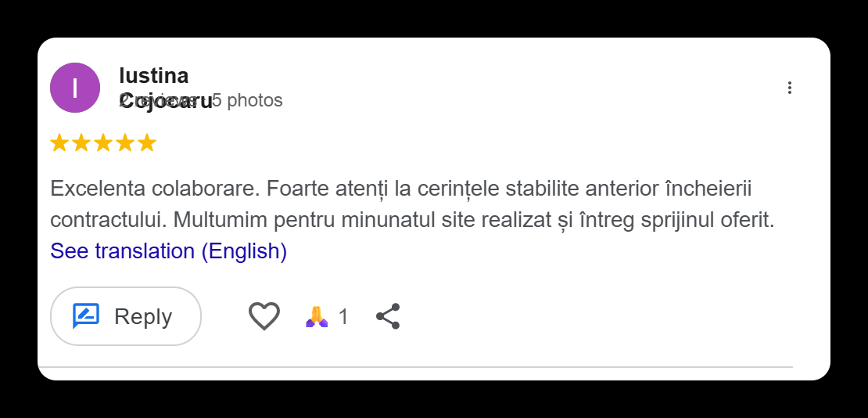
Task: Open the three-dot review options menu
Action: [x=790, y=88]
